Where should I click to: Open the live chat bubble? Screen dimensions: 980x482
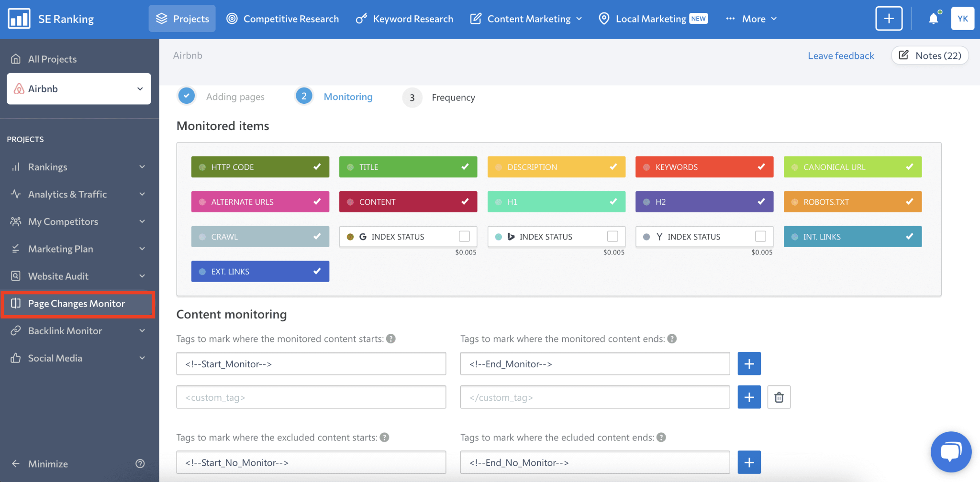click(951, 452)
